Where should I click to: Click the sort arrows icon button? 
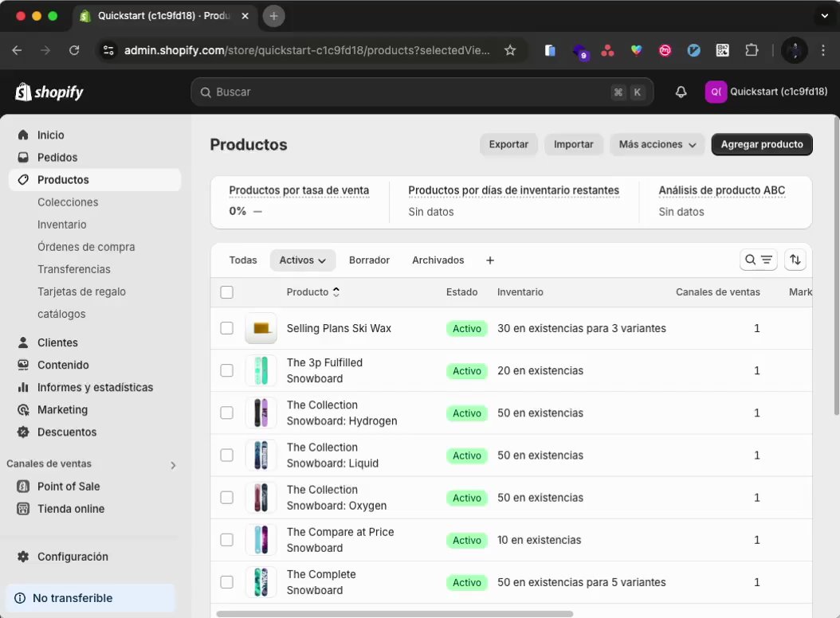coord(795,260)
